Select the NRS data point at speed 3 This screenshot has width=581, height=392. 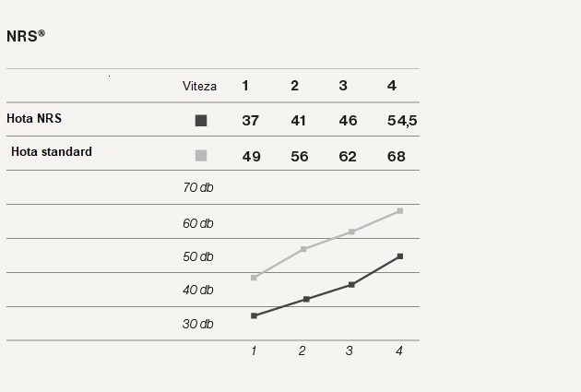(x=351, y=285)
